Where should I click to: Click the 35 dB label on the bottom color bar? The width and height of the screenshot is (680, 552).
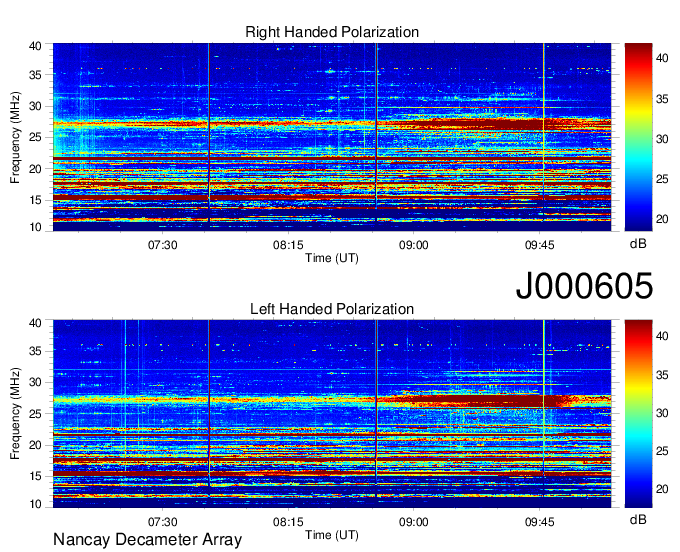[x=662, y=375]
